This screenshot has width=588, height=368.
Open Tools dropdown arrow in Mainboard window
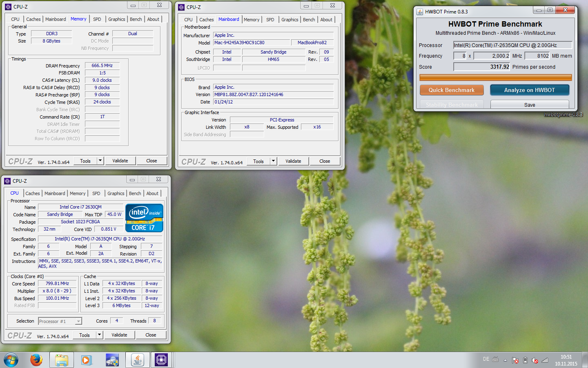pos(273,161)
